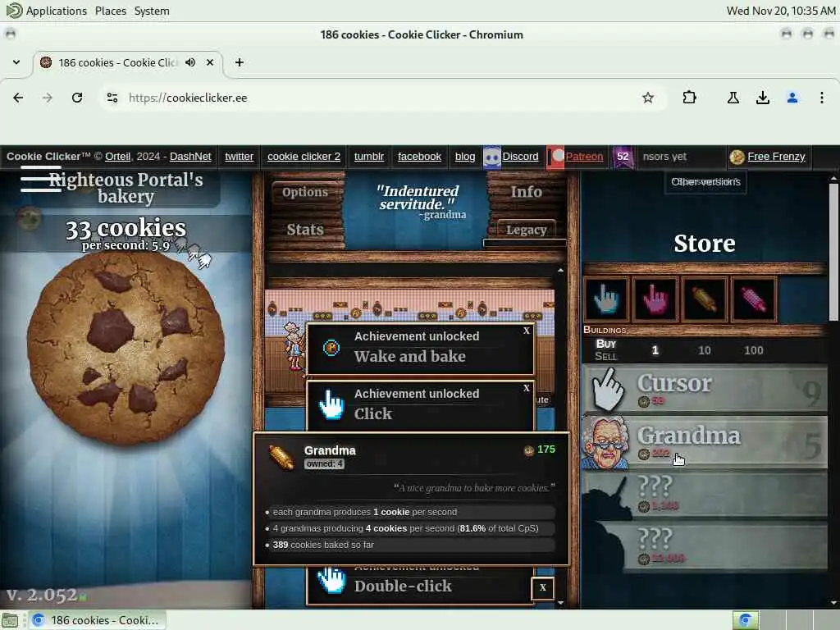Select the second ??? locked building

point(705,546)
